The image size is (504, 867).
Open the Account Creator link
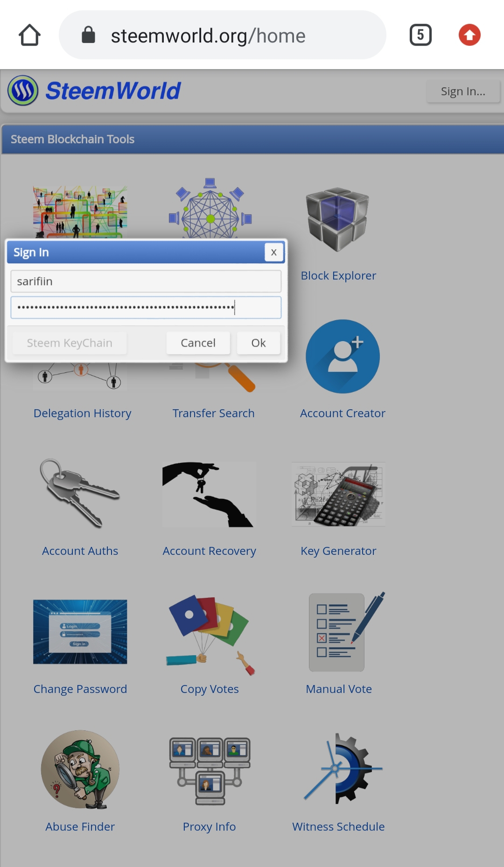343,413
